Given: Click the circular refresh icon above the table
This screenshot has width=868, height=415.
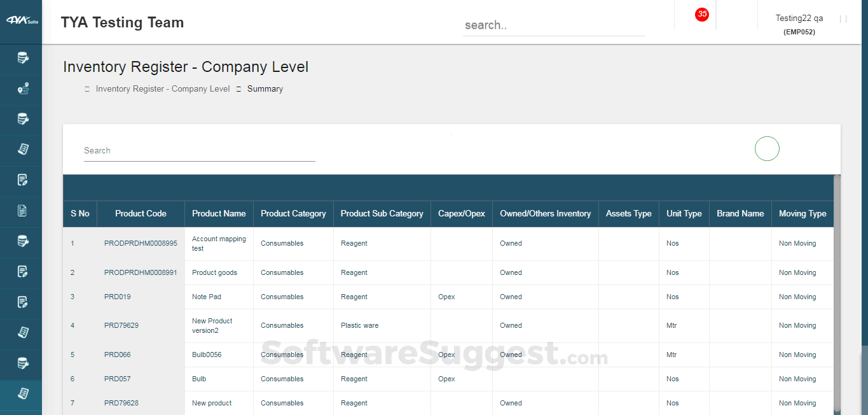Looking at the screenshot, I should [767, 148].
